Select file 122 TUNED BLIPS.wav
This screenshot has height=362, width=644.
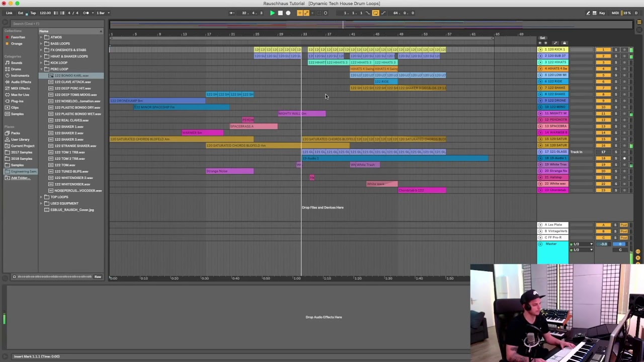(x=72, y=171)
